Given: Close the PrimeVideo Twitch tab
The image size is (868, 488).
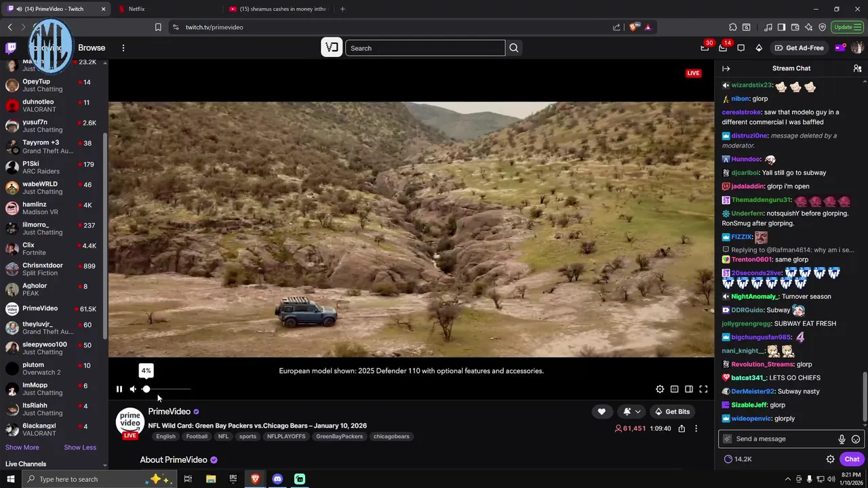Looking at the screenshot, I should pyautogui.click(x=103, y=9).
